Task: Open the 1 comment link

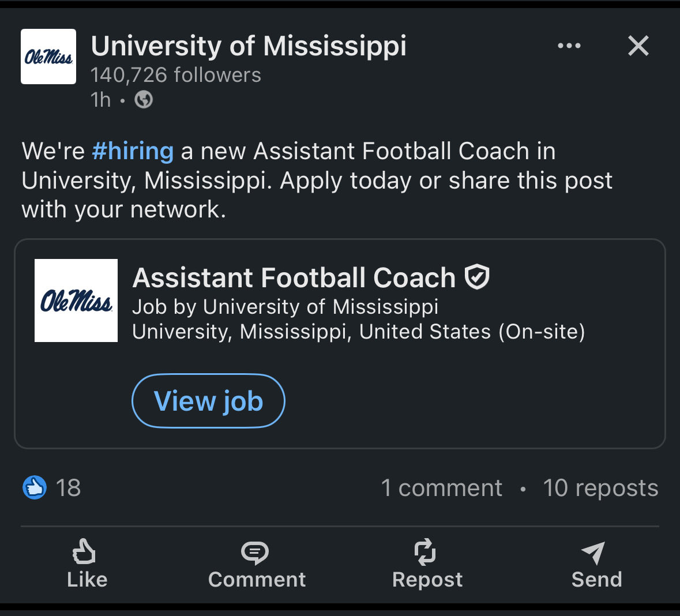Action: click(x=442, y=488)
